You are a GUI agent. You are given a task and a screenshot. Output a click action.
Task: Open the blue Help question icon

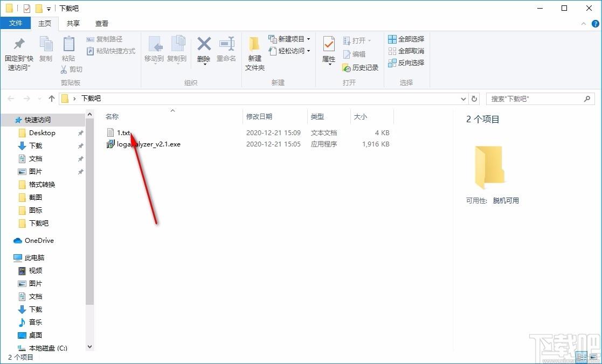click(x=595, y=24)
